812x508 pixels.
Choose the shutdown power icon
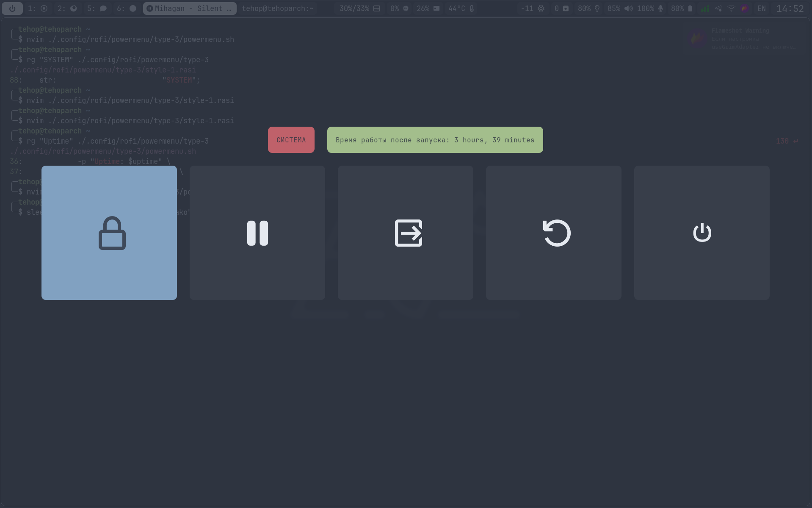pos(702,233)
